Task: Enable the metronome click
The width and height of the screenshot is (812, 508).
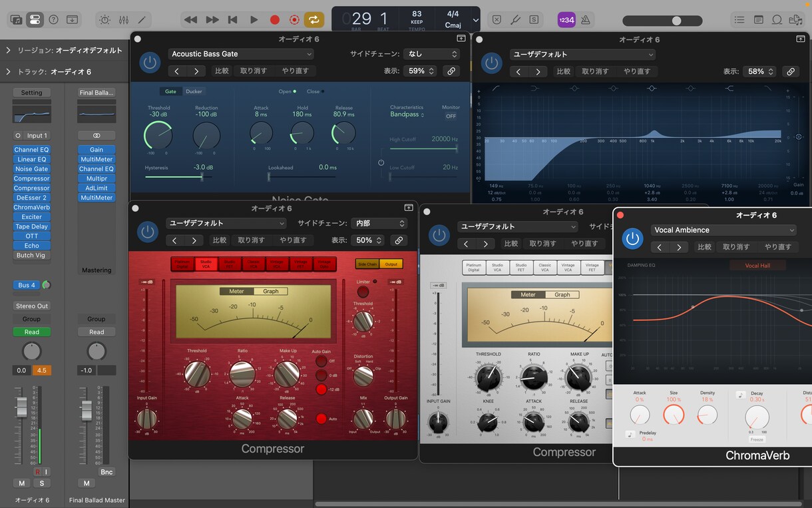Action: pyautogui.click(x=585, y=20)
